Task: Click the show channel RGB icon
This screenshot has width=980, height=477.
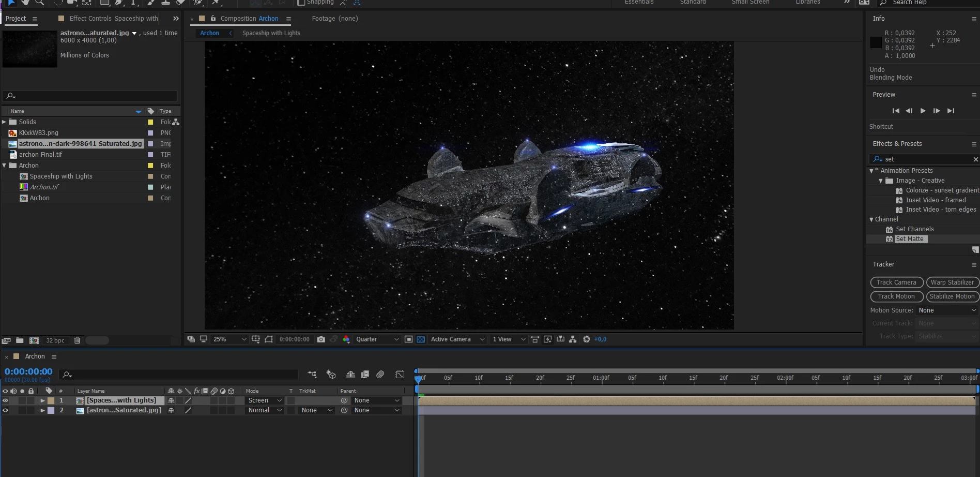Action: click(x=346, y=339)
